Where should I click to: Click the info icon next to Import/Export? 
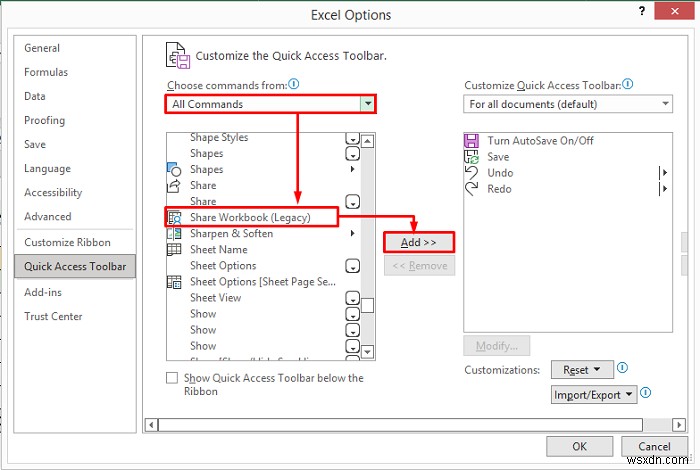click(x=646, y=393)
